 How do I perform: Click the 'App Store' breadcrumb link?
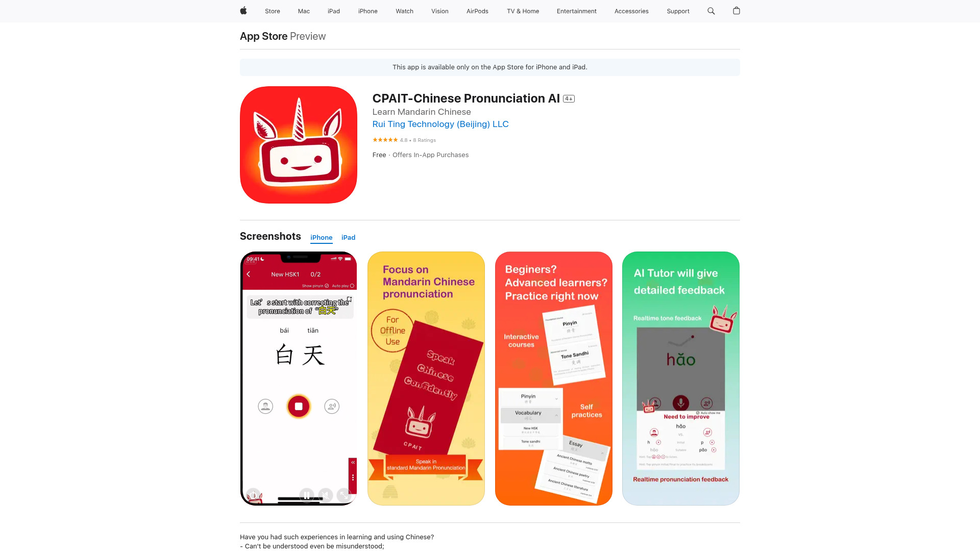pos(263,36)
